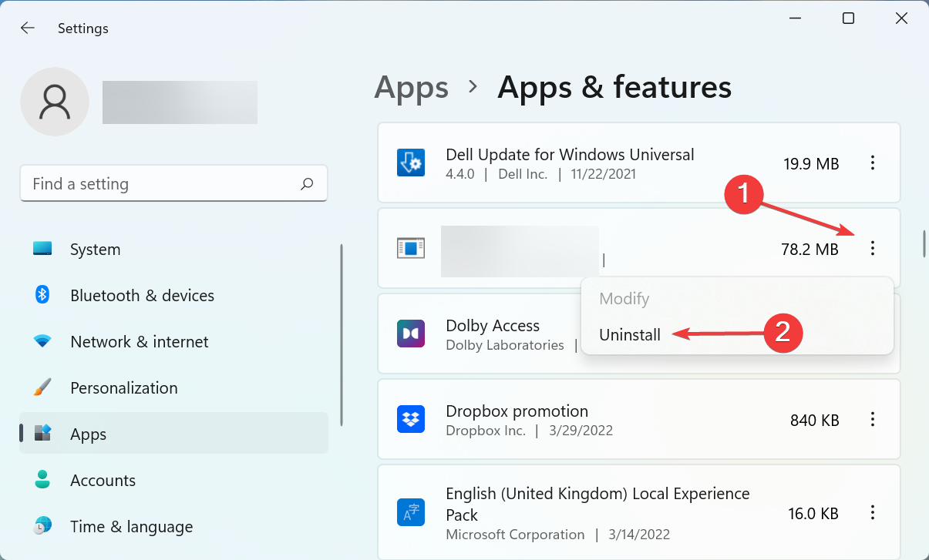929x560 pixels.
Task: Select Modify in the context menu
Action: tap(624, 299)
